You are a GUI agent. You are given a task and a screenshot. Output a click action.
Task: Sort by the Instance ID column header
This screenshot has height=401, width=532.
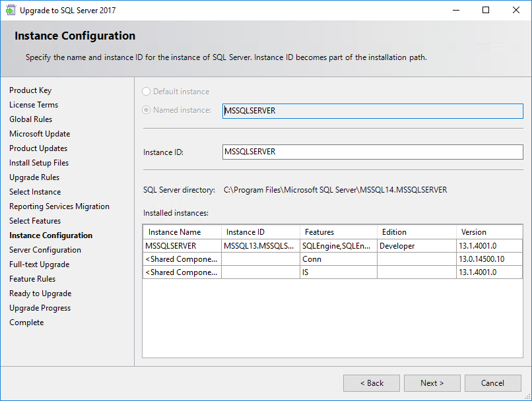coord(261,232)
